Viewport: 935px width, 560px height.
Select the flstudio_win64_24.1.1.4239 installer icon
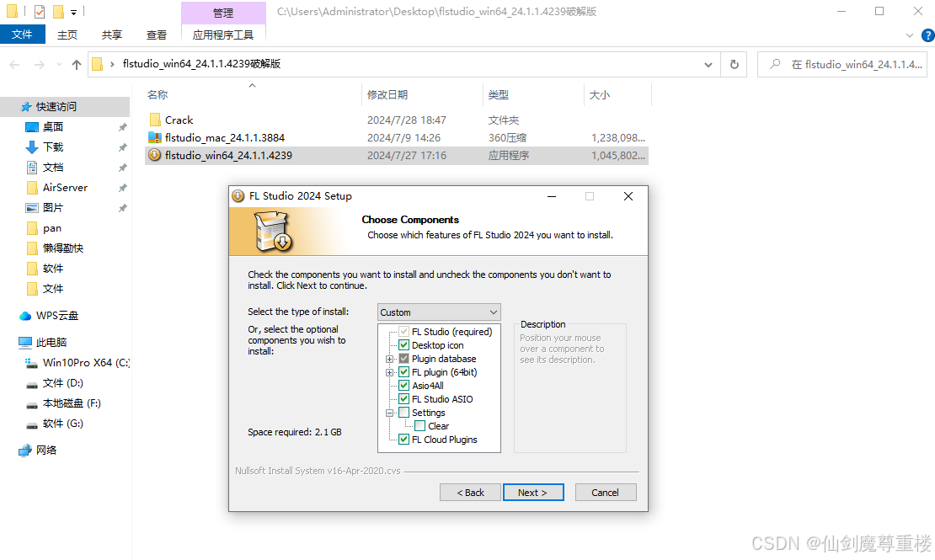pos(154,155)
